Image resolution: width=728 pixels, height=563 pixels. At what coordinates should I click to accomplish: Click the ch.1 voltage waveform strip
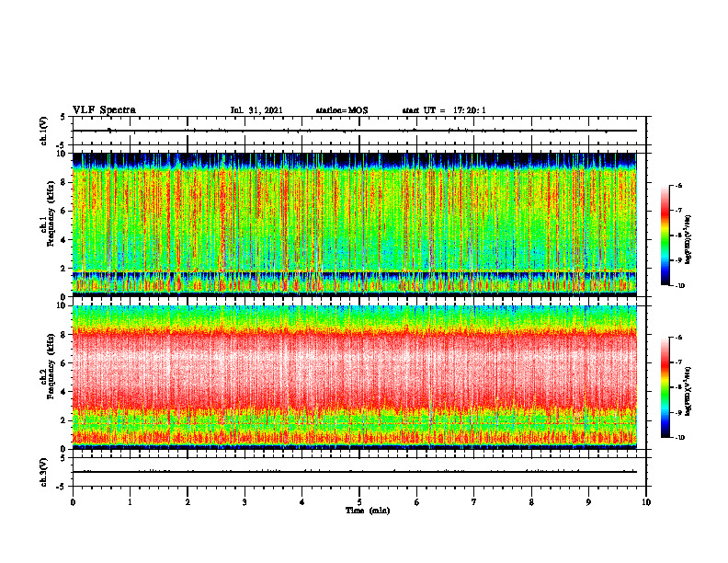pos(359,131)
